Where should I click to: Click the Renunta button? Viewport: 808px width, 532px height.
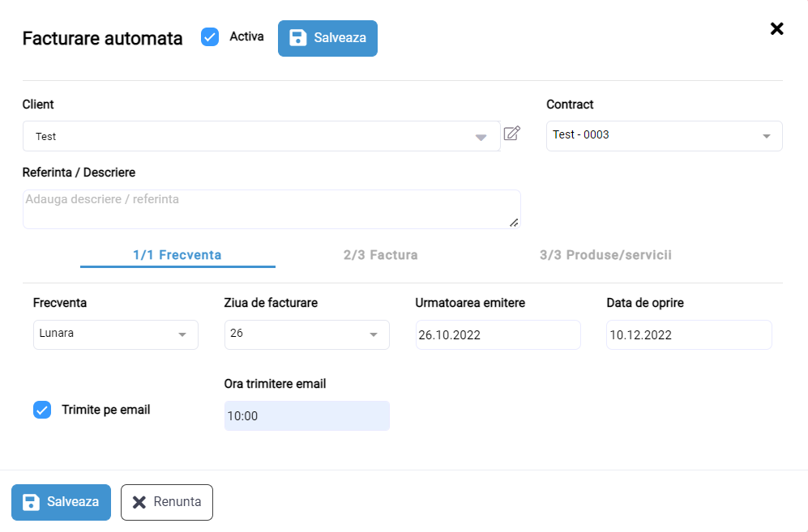pyautogui.click(x=167, y=502)
